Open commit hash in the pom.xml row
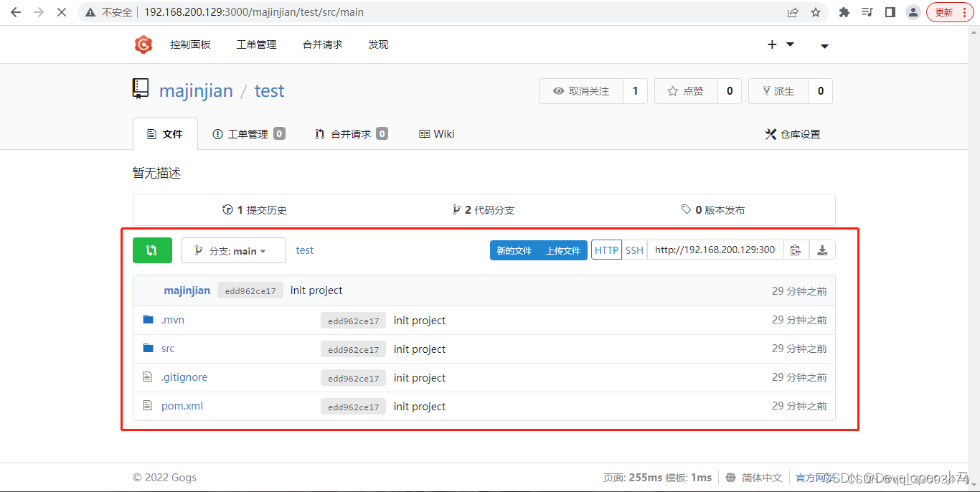Screen dimensions: 980x492 [x=353, y=407]
